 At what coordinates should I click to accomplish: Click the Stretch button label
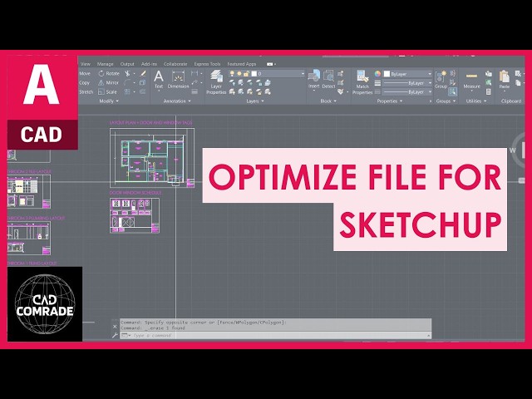[x=86, y=91]
